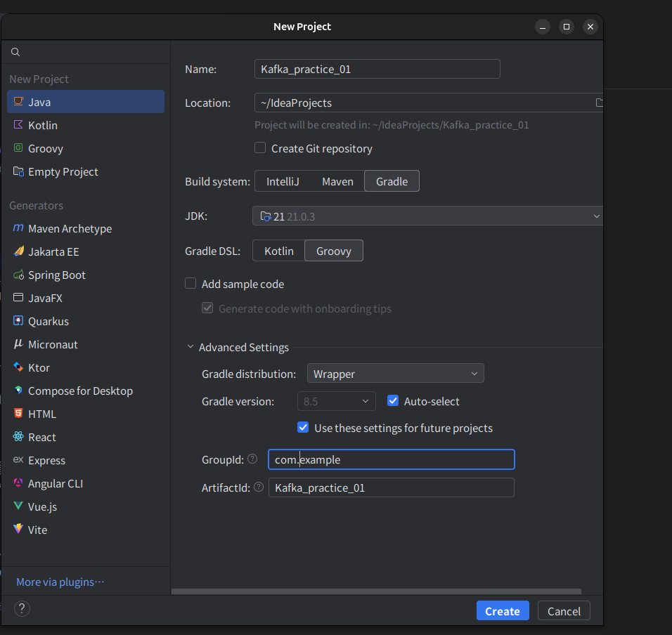Click the GroupId com.example field
The image size is (672, 635).
pyautogui.click(x=392, y=459)
